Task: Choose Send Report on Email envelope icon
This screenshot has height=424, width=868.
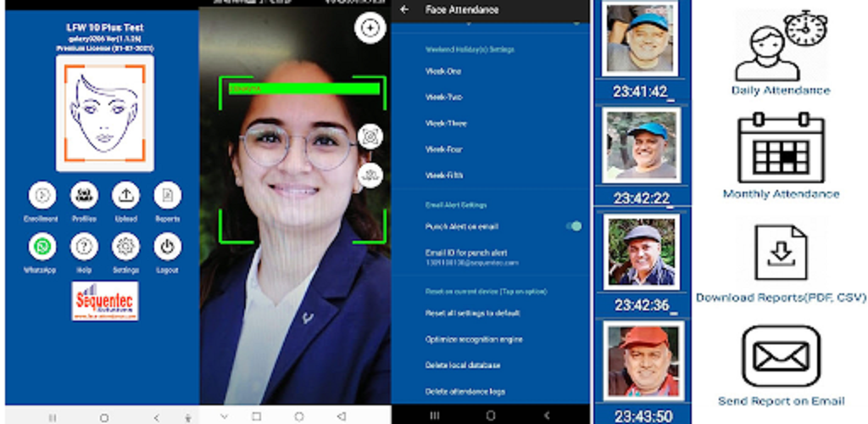Action: click(x=781, y=356)
